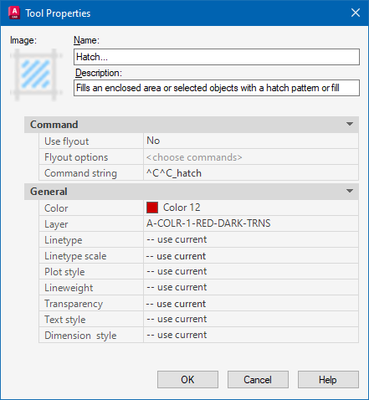
Task: Collapse the Command section arrow
Action: (x=349, y=124)
